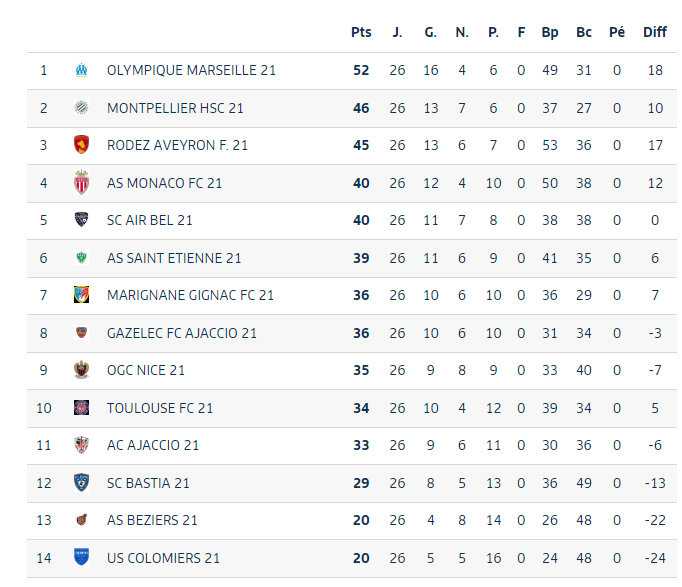This screenshot has width=682, height=587.
Task: Click the AS Monaco club crest
Action: pos(81,183)
